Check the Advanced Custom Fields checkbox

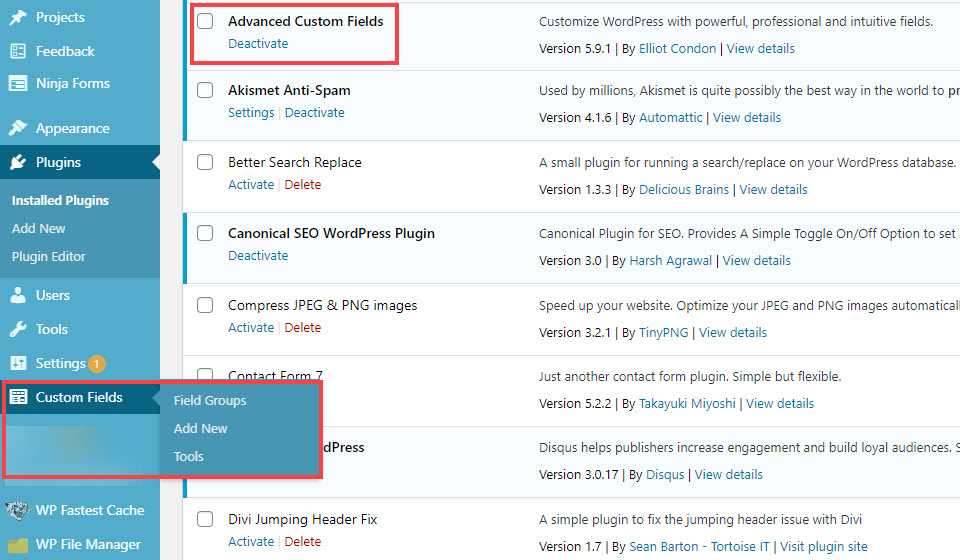click(x=205, y=21)
